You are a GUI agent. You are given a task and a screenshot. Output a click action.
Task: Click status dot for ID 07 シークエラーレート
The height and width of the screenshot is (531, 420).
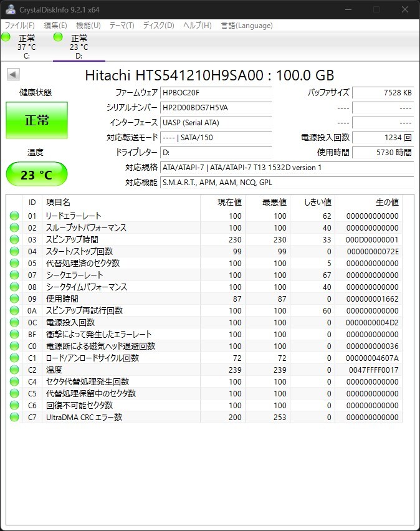pos(14,275)
